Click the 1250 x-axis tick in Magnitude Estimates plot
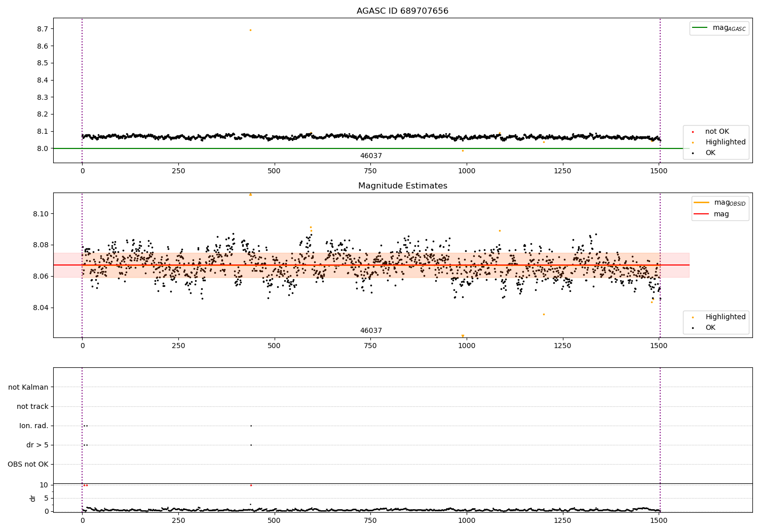Image resolution: width=760 pixels, height=532 pixels. point(562,346)
